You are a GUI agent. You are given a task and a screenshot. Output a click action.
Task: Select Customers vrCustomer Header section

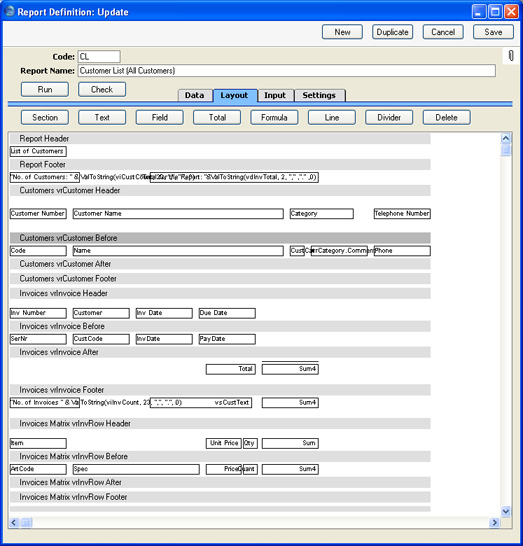(x=220, y=190)
